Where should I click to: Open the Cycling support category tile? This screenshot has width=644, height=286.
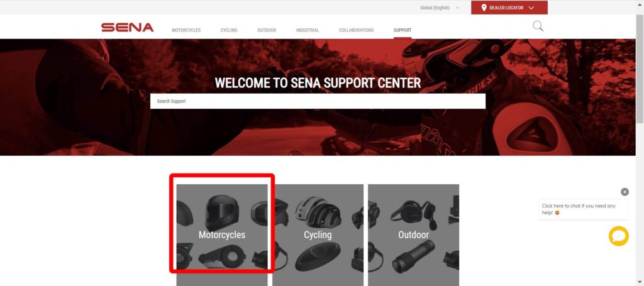tap(318, 234)
